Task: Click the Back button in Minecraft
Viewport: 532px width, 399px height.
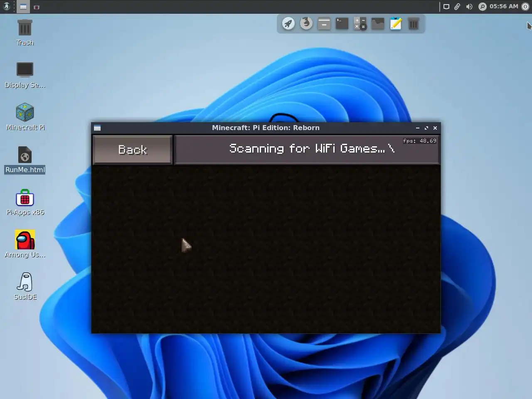Action: click(133, 150)
